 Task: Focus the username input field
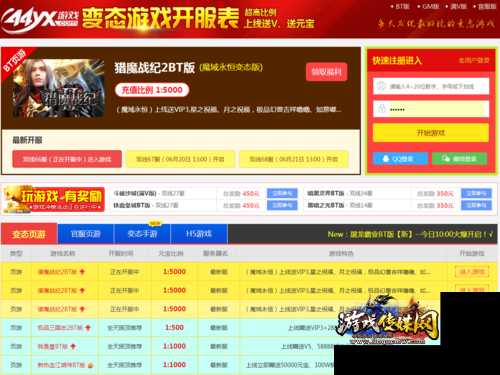click(x=431, y=86)
